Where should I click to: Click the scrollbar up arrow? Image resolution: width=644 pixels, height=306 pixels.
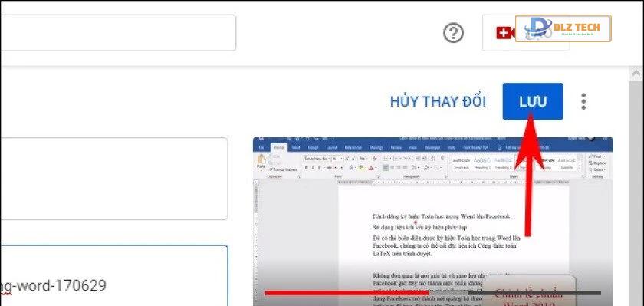(x=636, y=74)
